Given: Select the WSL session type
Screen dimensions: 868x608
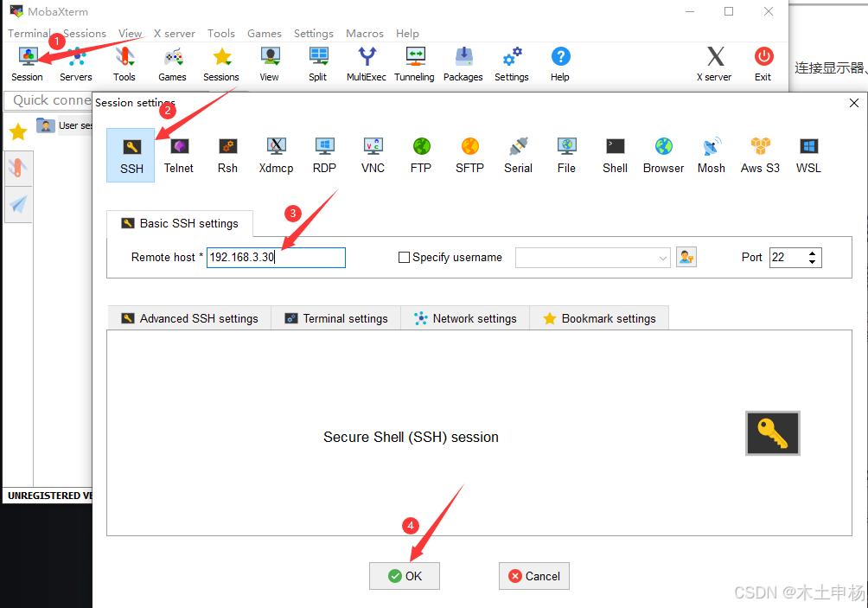Looking at the screenshot, I should (x=808, y=156).
